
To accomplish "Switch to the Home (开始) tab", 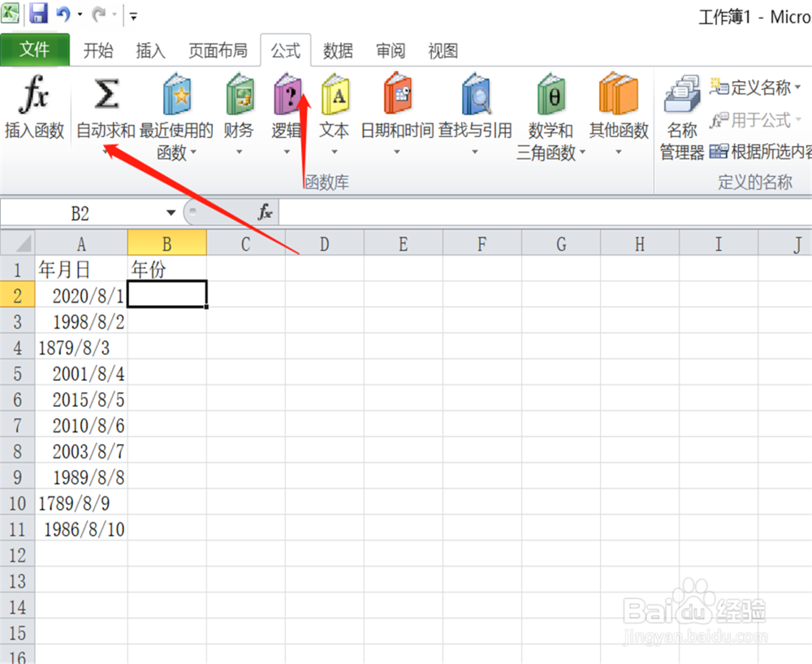I will pos(98,50).
